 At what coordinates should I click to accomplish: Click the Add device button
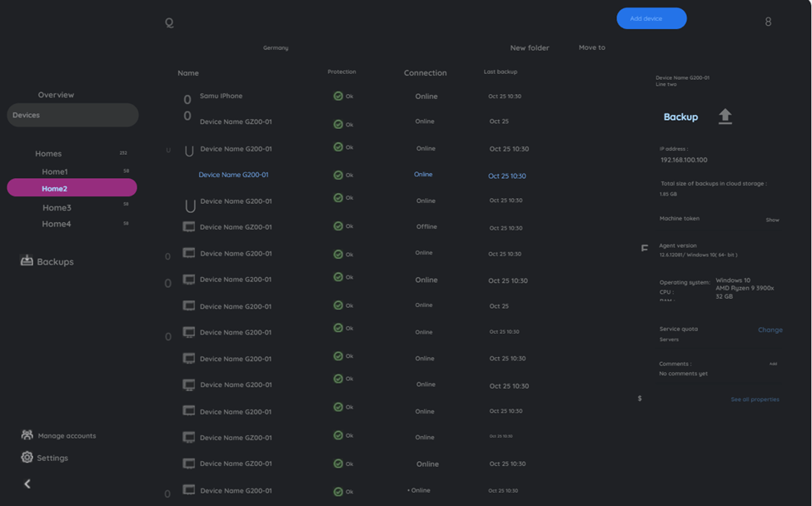pos(651,18)
